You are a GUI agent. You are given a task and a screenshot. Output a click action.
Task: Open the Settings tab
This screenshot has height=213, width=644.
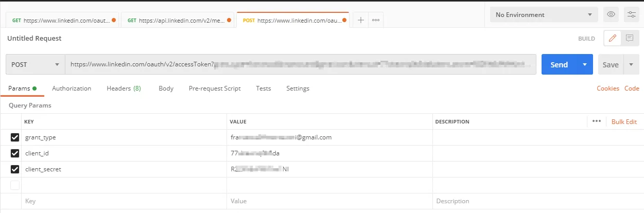tap(298, 88)
